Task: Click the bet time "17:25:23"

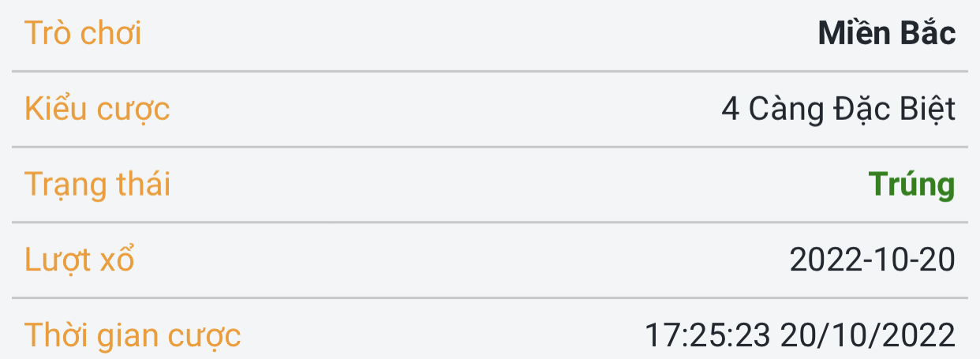Action: 708,335
